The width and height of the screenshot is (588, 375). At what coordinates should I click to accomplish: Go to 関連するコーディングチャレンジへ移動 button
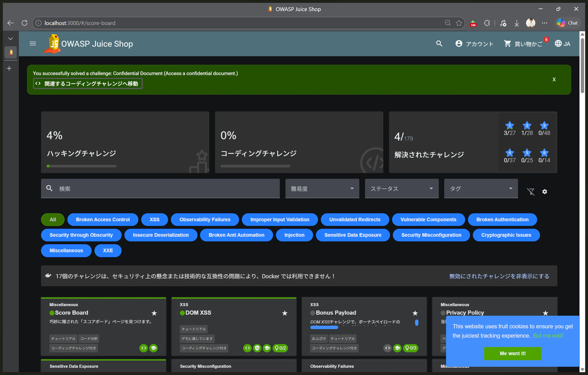click(x=88, y=84)
